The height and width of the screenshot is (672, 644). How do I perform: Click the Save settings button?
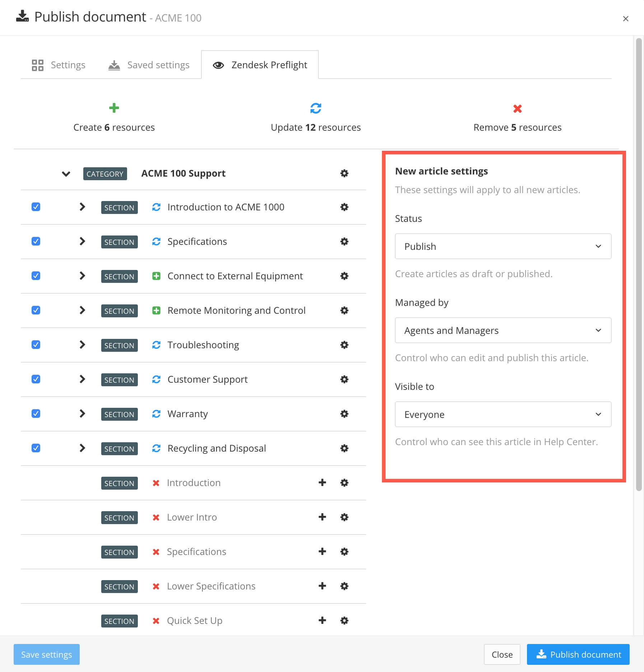[x=46, y=654]
